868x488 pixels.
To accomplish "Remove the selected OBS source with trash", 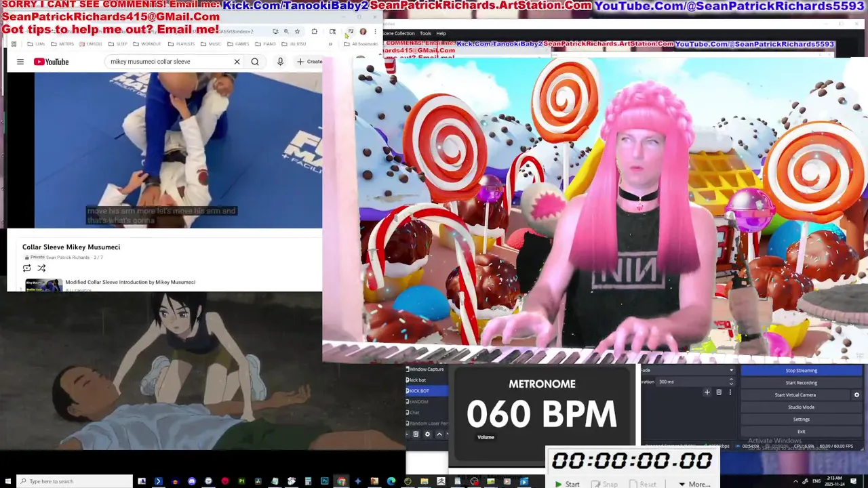I will [x=416, y=434].
